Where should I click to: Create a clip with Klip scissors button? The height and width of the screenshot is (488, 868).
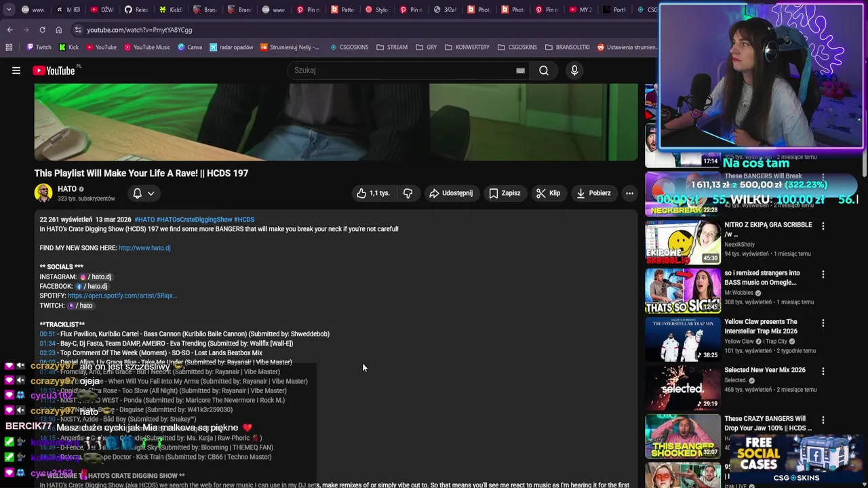coord(548,193)
